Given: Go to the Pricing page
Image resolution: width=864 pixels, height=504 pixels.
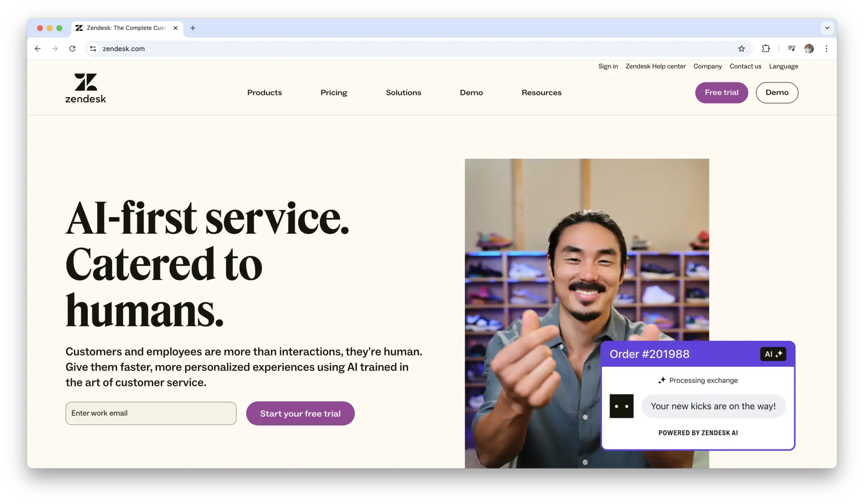Looking at the screenshot, I should pos(334,92).
